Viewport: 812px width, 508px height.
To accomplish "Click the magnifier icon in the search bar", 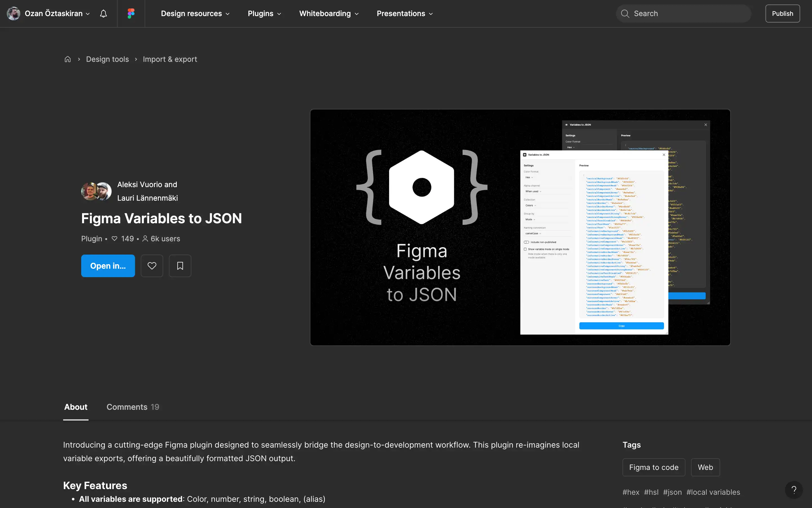I will 625,14.
